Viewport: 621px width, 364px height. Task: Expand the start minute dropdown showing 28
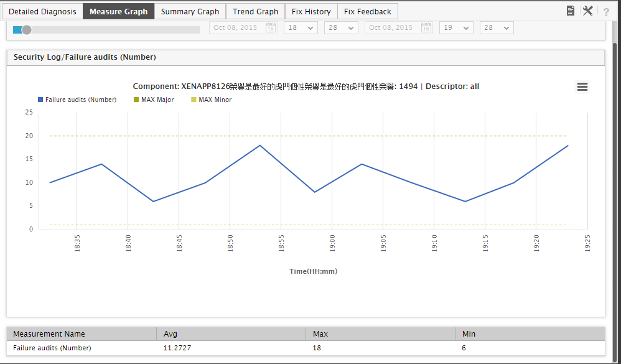[x=341, y=28]
